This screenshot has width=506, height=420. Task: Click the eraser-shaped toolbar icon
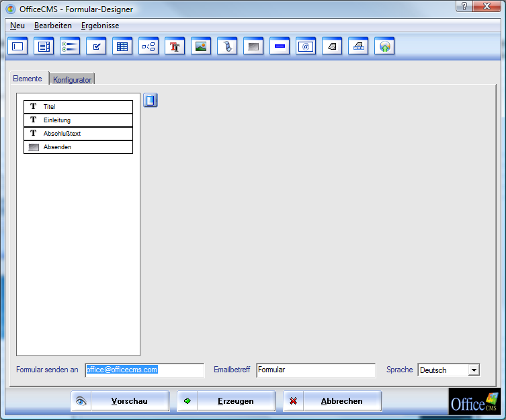pyautogui.click(x=332, y=46)
